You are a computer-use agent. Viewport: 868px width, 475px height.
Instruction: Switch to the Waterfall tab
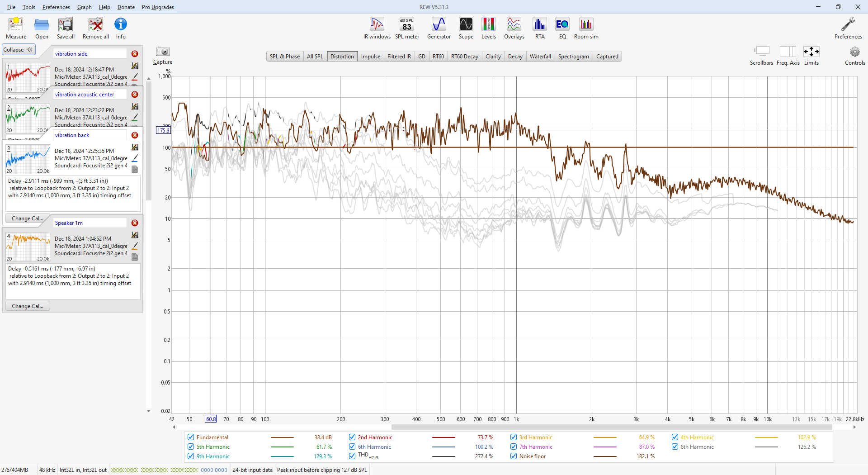pyautogui.click(x=540, y=57)
